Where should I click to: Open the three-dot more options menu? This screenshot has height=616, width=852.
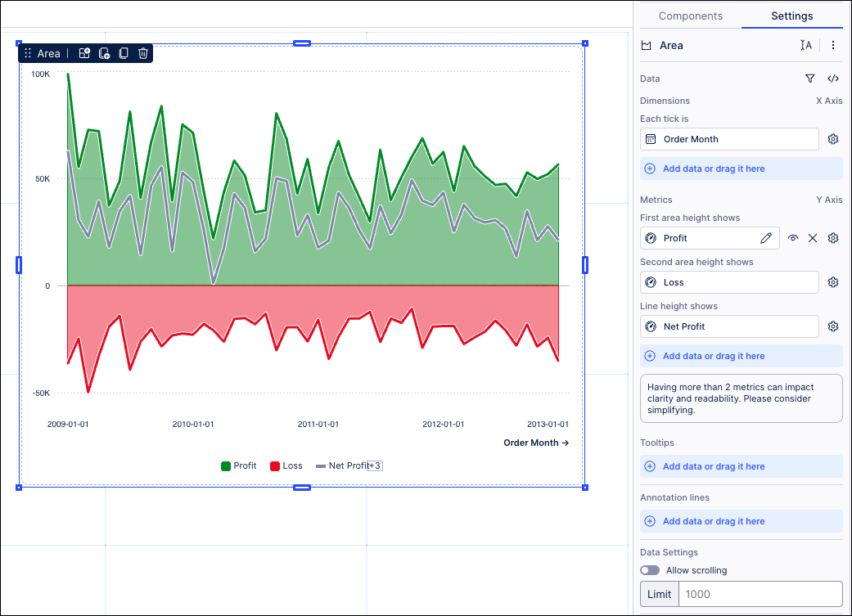[x=833, y=46]
